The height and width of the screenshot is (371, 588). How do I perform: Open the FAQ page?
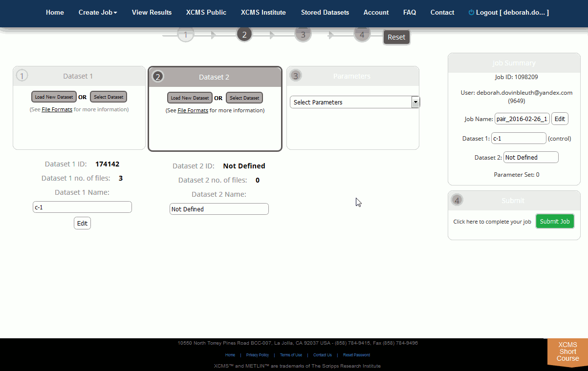410,12
